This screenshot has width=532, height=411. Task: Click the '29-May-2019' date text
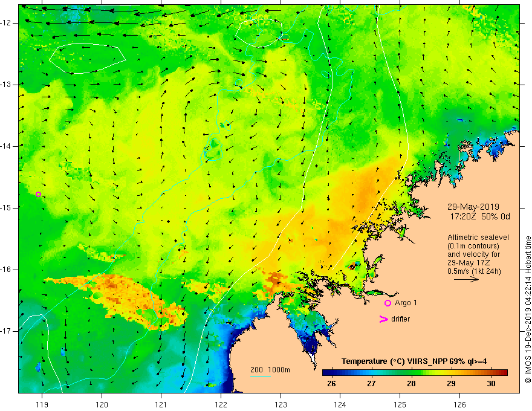click(473, 207)
